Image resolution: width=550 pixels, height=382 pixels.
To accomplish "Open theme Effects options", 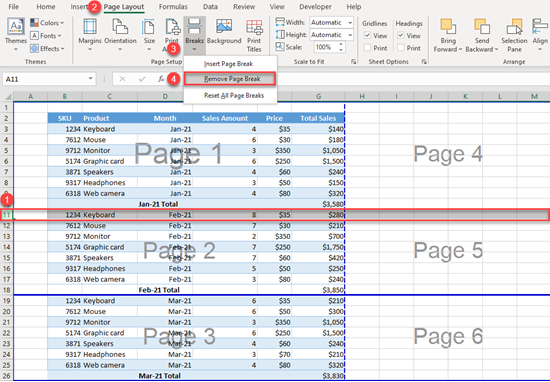I will pyautogui.click(x=47, y=48).
